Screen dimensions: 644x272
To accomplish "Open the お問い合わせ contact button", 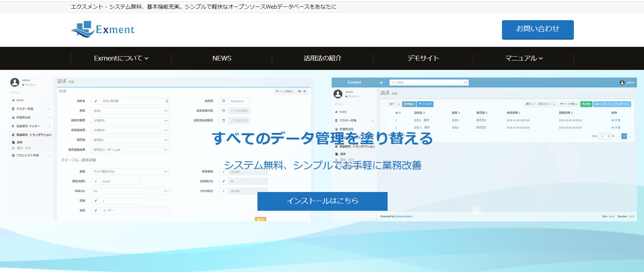I will [x=538, y=29].
